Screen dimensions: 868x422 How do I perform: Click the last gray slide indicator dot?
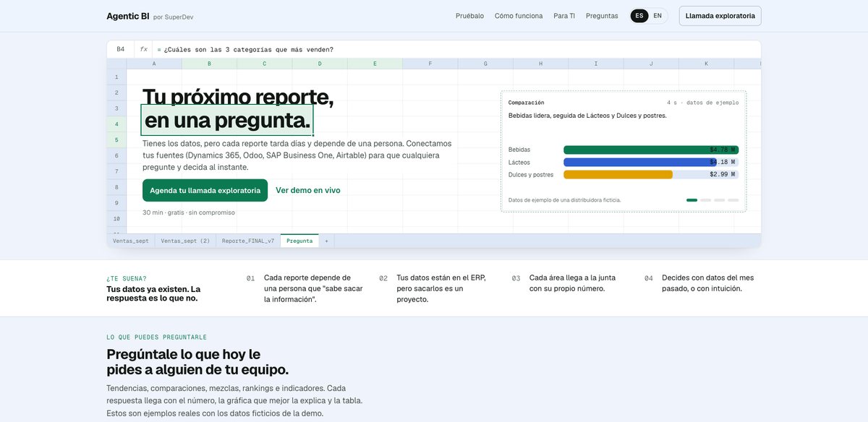[733, 200]
